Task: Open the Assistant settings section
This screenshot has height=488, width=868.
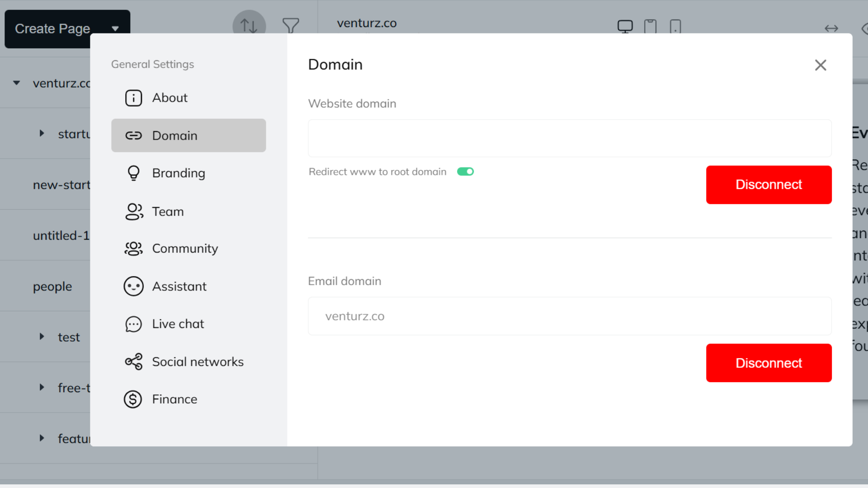Action: point(179,286)
